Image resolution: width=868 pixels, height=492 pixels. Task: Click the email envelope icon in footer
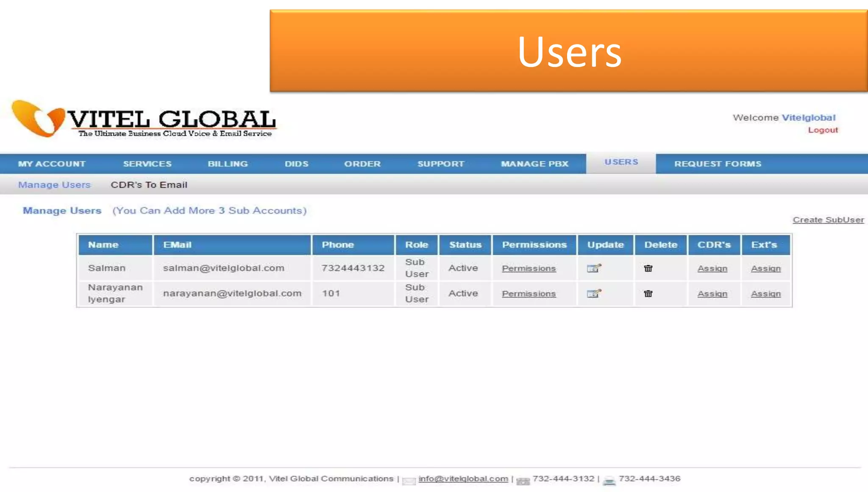point(409,481)
